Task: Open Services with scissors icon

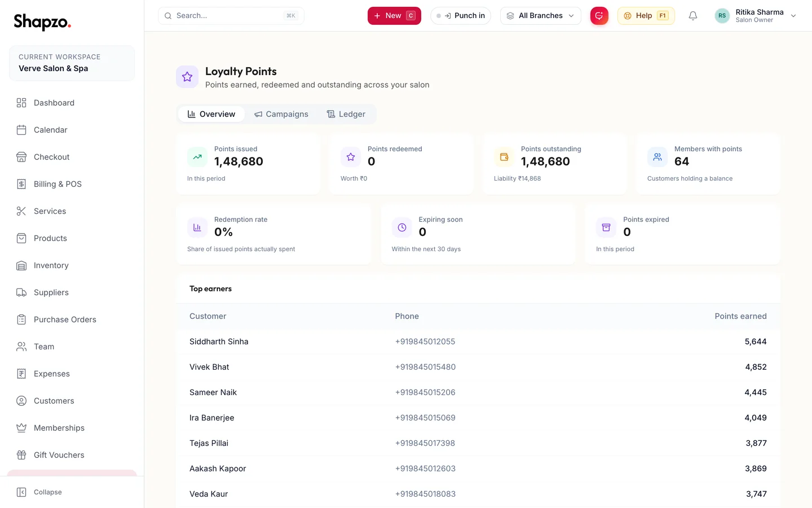Action: [x=72, y=211]
